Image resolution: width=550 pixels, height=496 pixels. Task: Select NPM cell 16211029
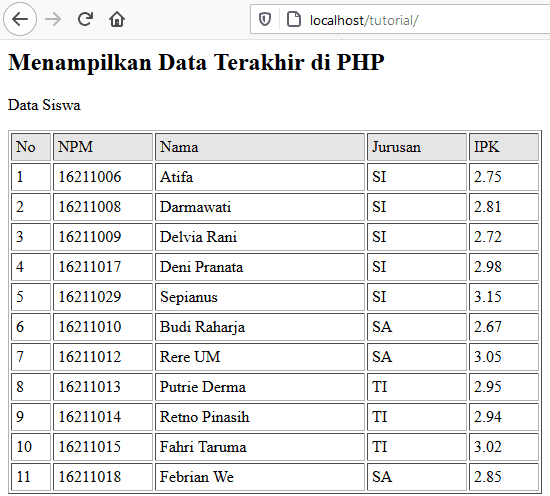103,297
